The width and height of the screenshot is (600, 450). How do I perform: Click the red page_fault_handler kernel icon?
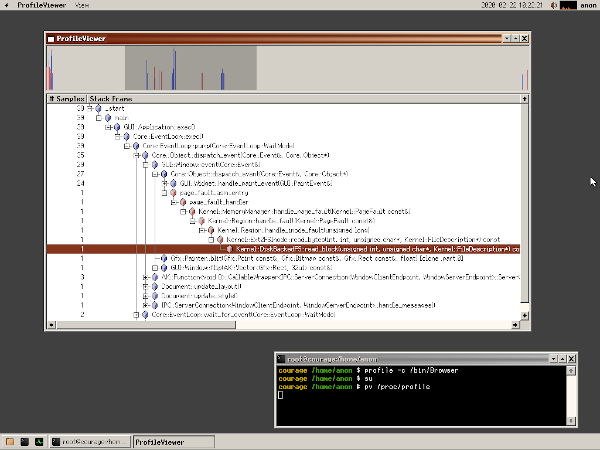click(183, 202)
